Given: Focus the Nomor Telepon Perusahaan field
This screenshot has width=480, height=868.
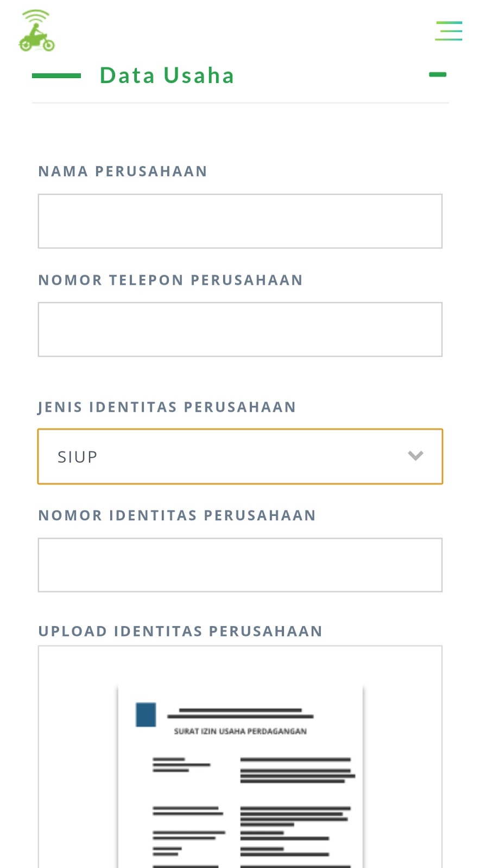Looking at the screenshot, I should tap(240, 330).
